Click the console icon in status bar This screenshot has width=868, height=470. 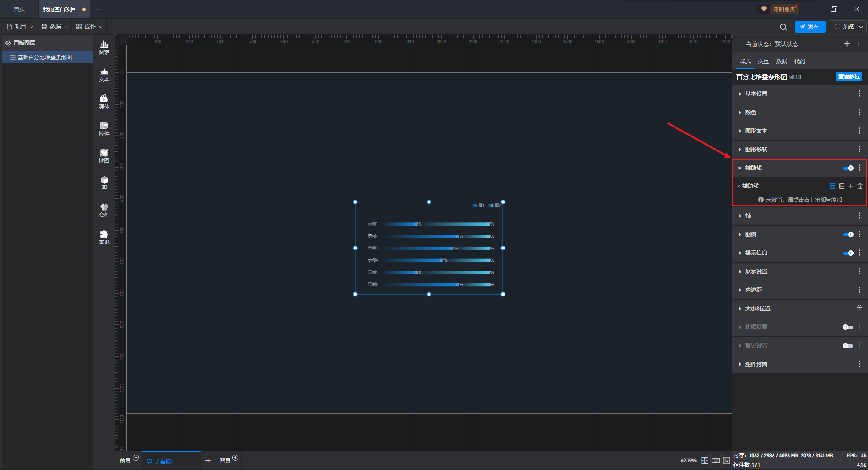coord(726,461)
